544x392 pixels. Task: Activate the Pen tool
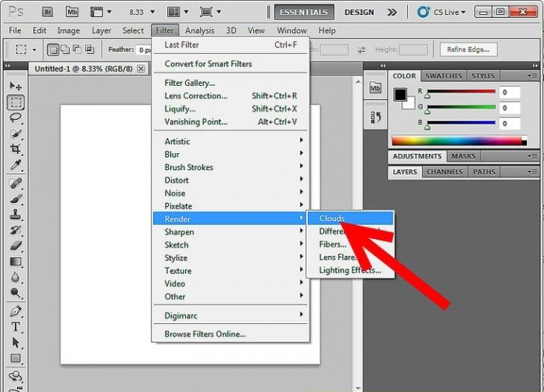[16, 311]
